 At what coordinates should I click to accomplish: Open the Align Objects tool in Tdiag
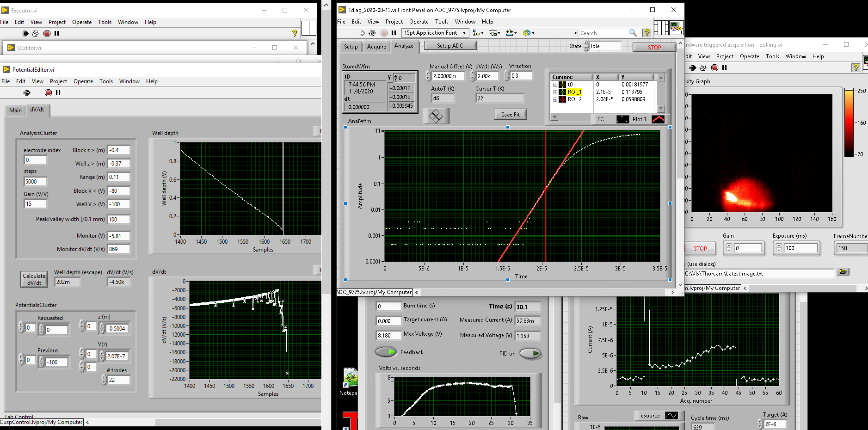[478, 33]
